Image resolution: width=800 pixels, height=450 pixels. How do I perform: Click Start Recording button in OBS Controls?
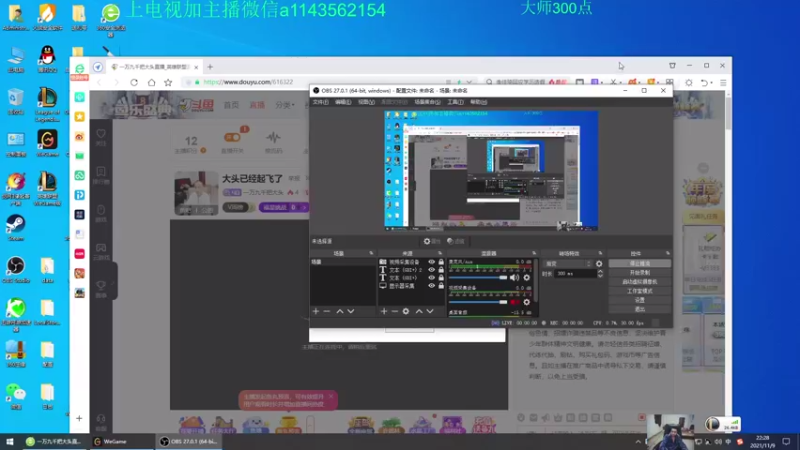coord(640,273)
